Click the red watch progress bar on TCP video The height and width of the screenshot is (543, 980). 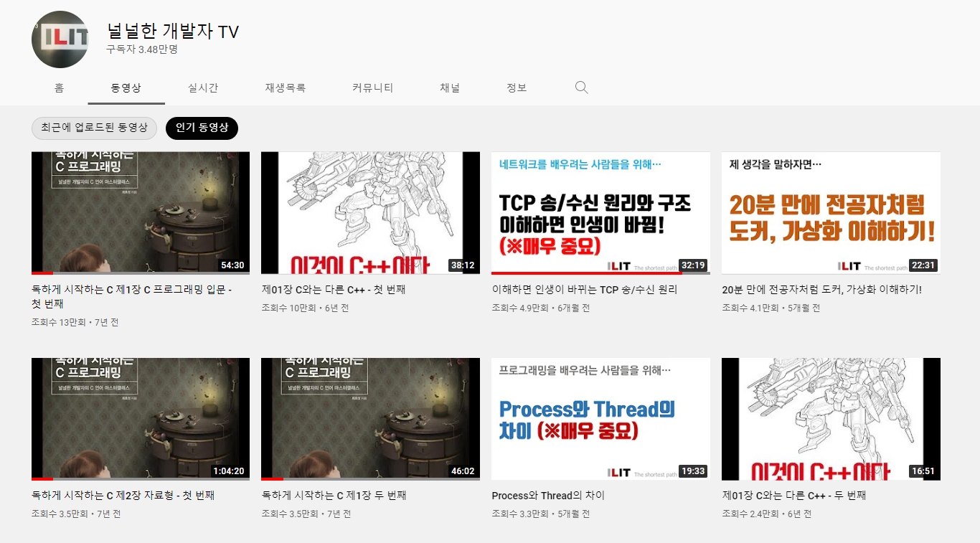[587, 273]
